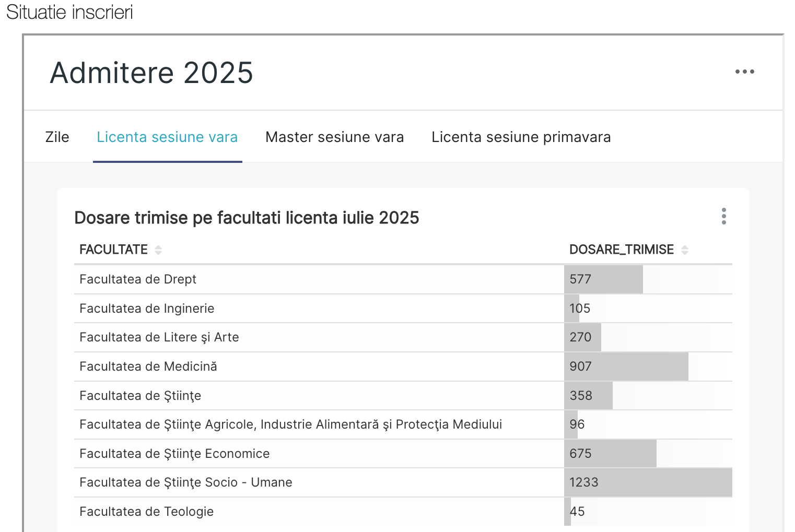
Task: Click the chart title Dosare trimise pe facultati
Action: pos(247,218)
